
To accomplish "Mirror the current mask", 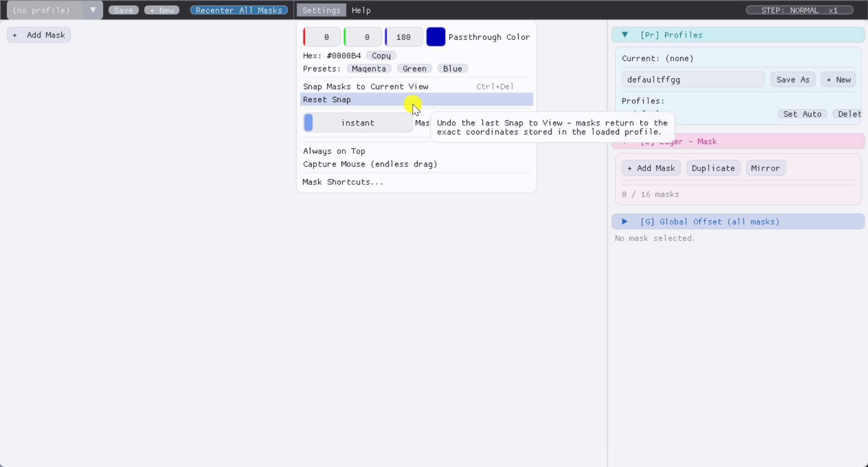I will pyautogui.click(x=765, y=168).
